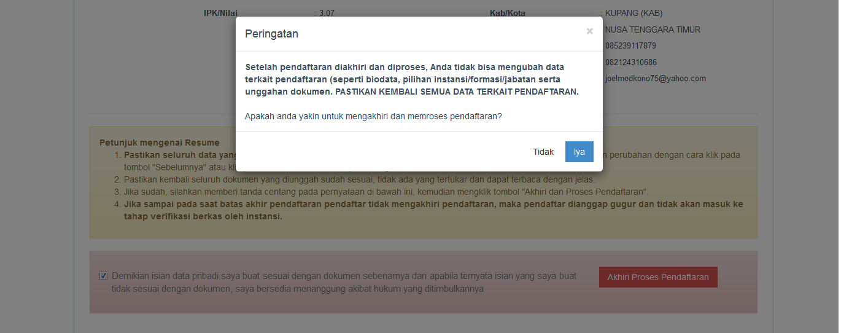The width and height of the screenshot is (868, 333).
Task: Click the question 'Apakah anda yakin' text
Action: pyautogui.click(x=373, y=116)
